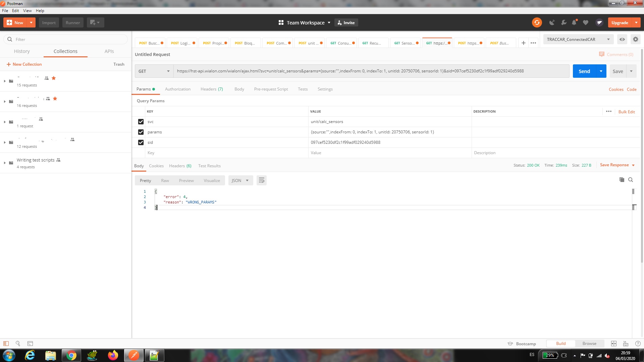Switch to the Authorization tab
Image resolution: width=644 pixels, height=362 pixels.
[177, 89]
